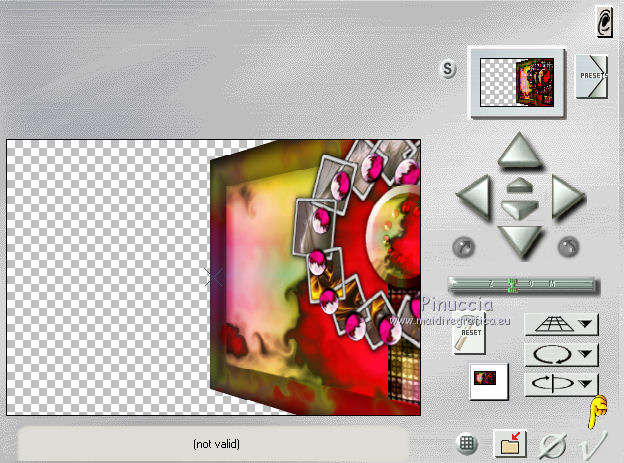
Task: Click the load preset folder icon
Action: (510, 443)
